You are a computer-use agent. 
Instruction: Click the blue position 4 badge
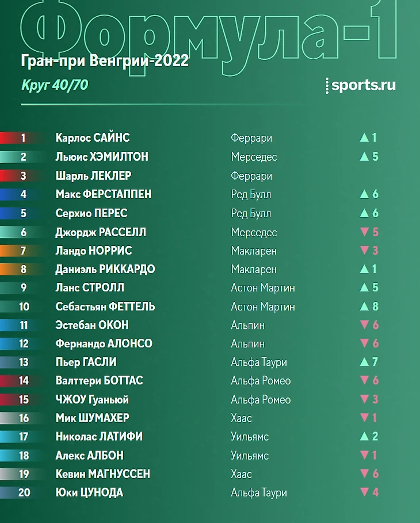[x=20, y=194]
